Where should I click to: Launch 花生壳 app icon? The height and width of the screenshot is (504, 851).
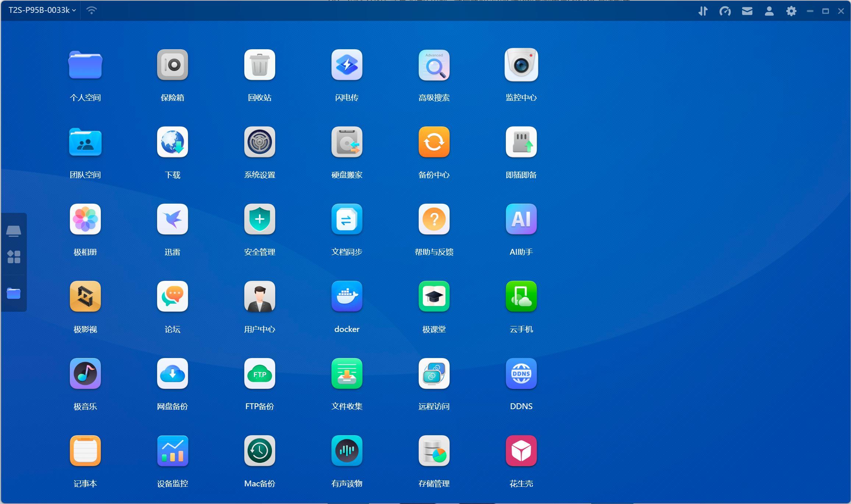pos(521,451)
